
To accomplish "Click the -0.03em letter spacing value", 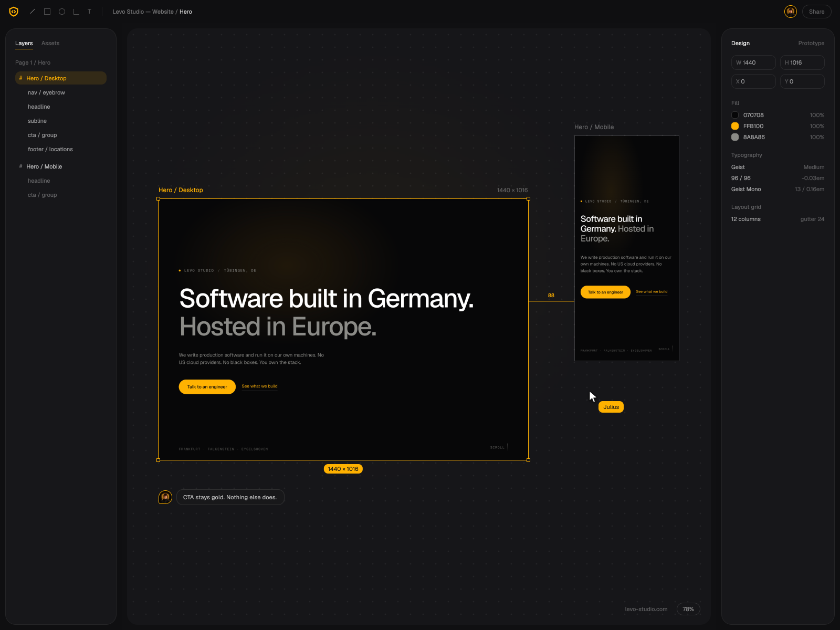I will (x=813, y=178).
